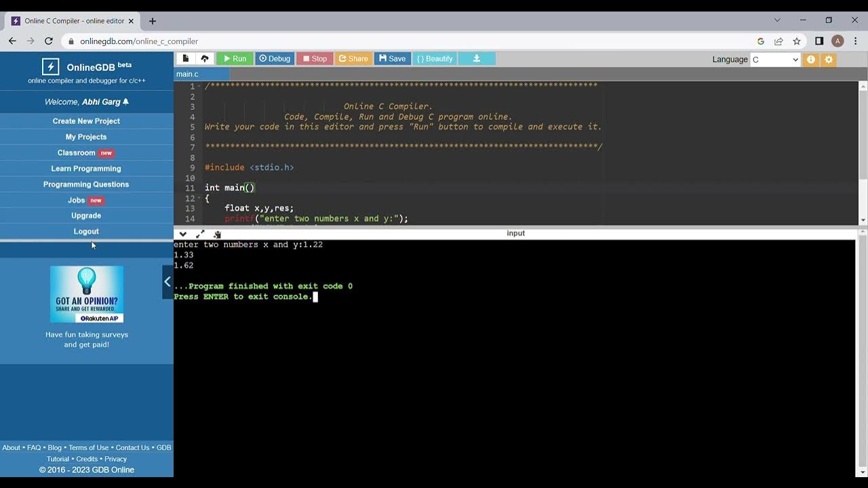Image resolution: width=868 pixels, height=488 pixels.
Task: Click the Upgrade link
Action: [86, 216]
